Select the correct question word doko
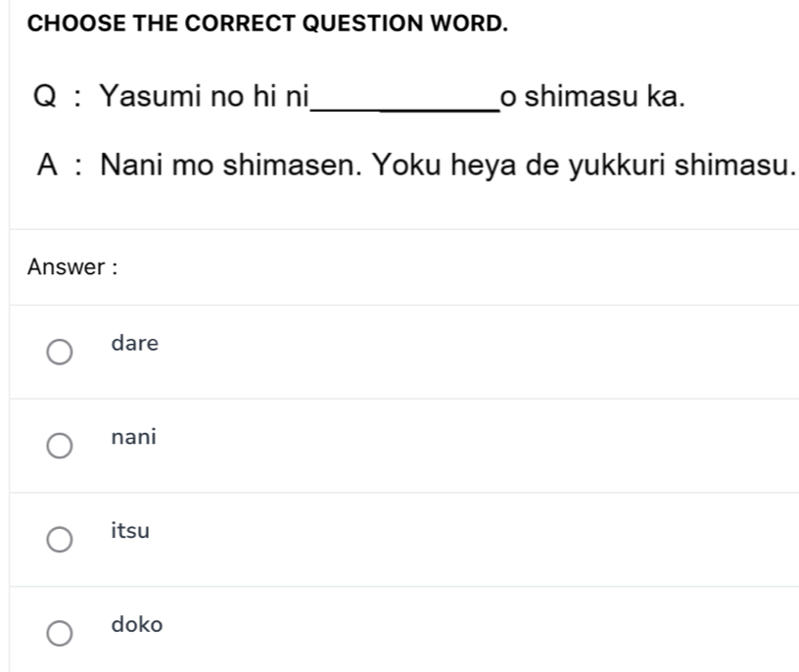The image size is (799, 672). click(x=58, y=635)
